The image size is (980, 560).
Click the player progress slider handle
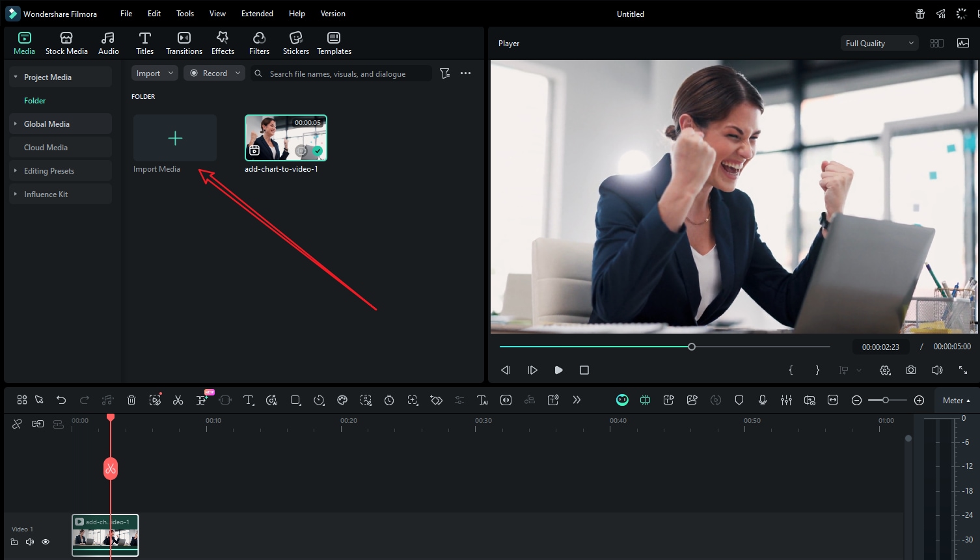692,347
